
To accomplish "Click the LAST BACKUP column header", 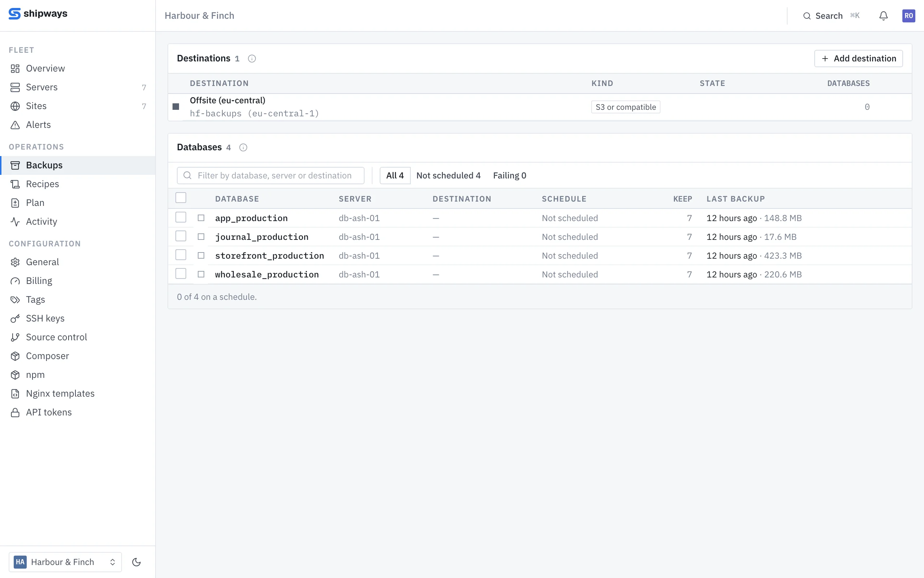I will point(736,199).
